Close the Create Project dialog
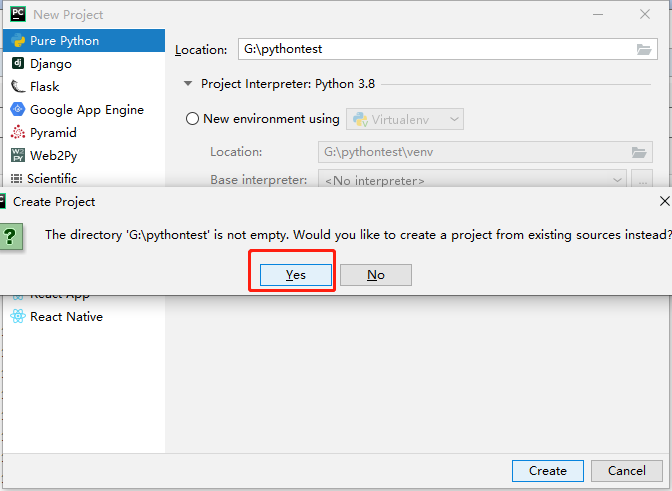Screen dimensions: 672x491 [x=665, y=201]
